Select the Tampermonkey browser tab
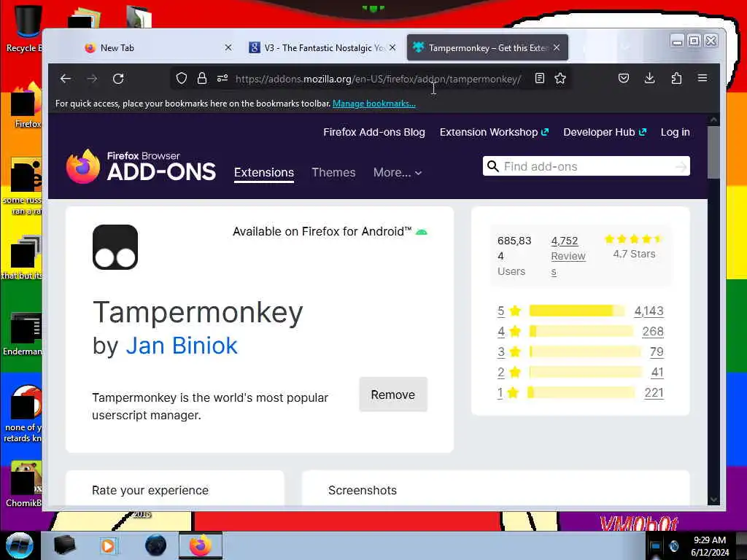 tap(487, 47)
